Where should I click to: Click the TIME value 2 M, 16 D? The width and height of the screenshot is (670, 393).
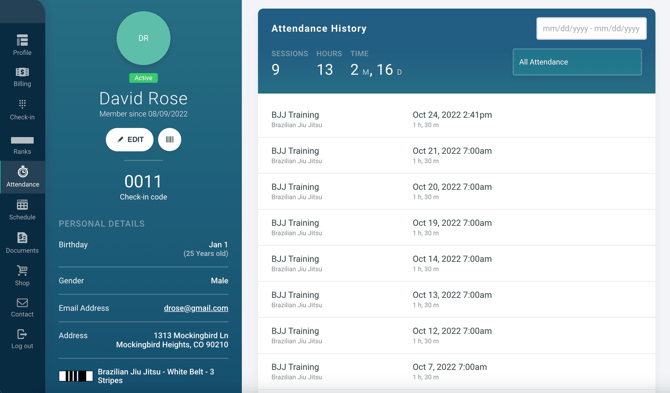coord(376,70)
